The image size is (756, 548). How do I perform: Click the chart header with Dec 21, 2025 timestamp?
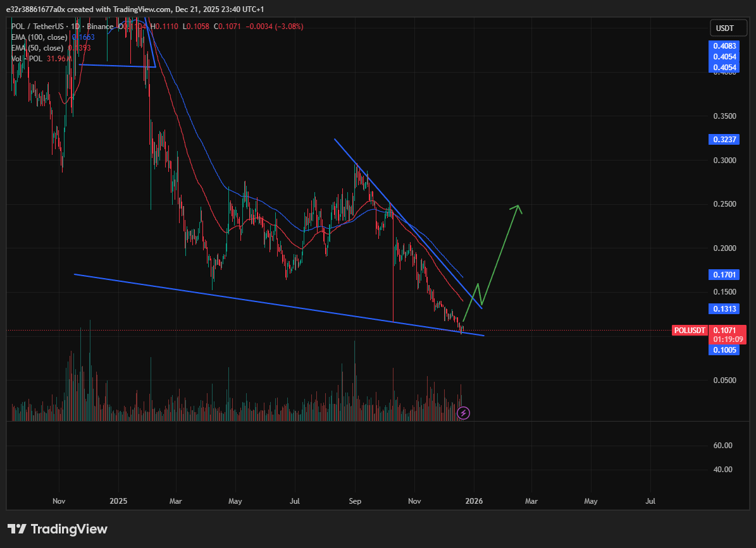point(135,9)
